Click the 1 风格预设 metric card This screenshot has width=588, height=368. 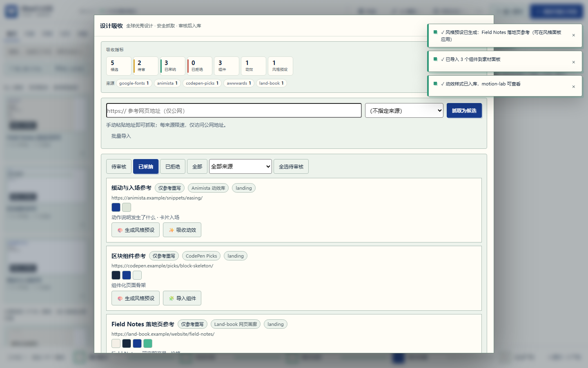click(281, 66)
